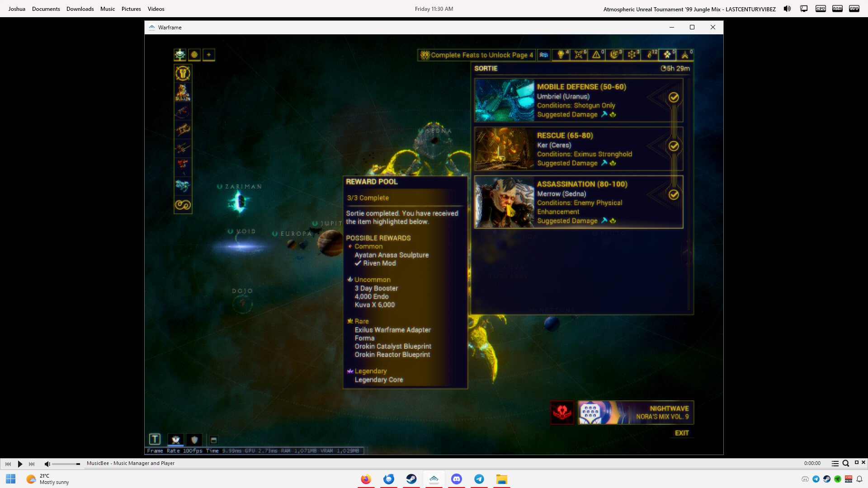The width and height of the screenshot is (868, 488).
Task: Click the blue icon next to feats banner
Action: pos(544,55)
